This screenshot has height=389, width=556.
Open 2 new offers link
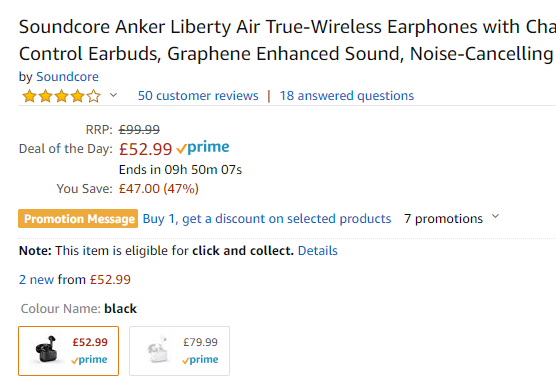point(36,279)
